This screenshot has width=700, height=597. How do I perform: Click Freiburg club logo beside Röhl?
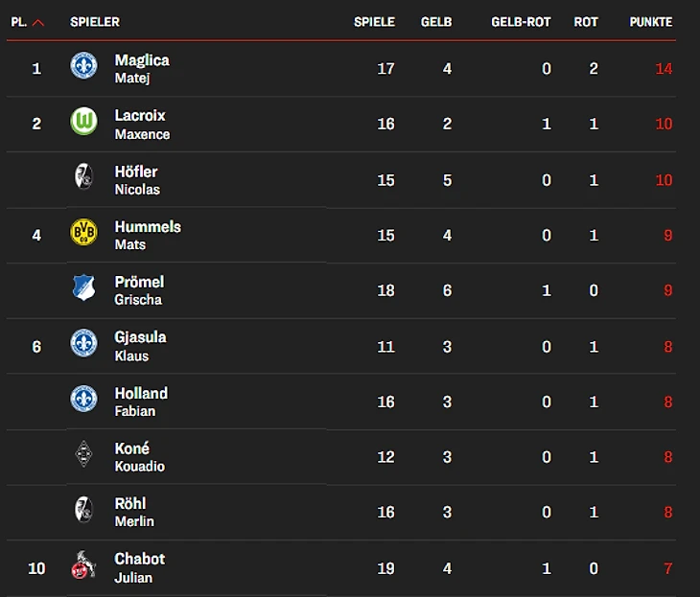(84, 511)
